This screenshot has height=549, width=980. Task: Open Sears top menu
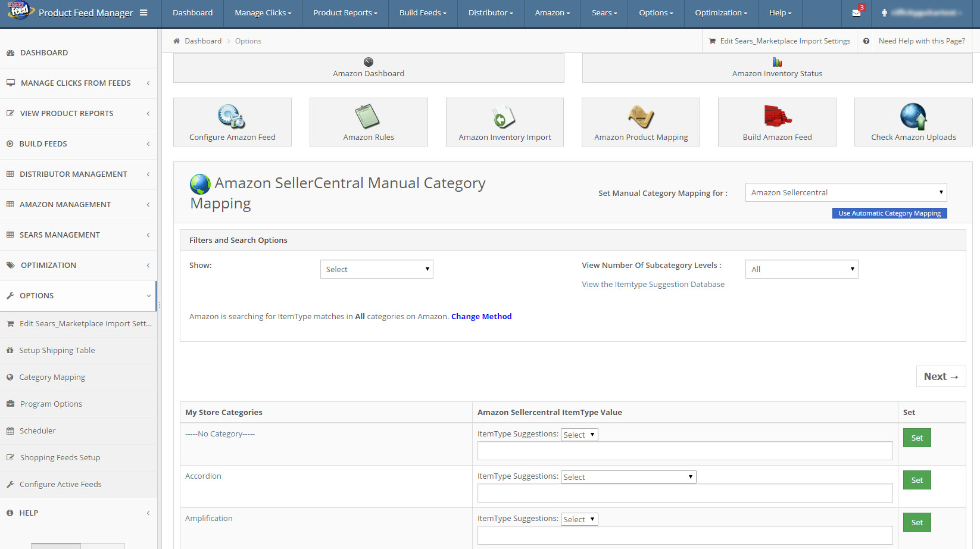[604, 13]
